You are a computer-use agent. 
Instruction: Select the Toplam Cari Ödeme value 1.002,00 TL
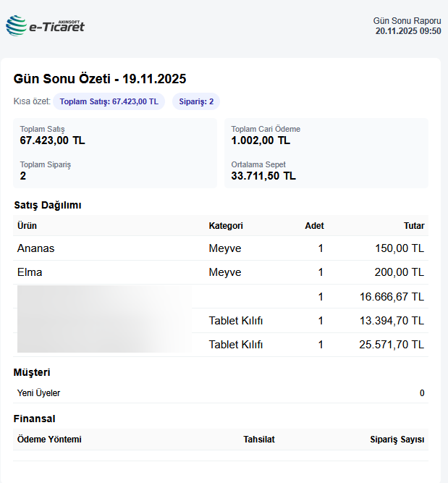pos(261,140)
